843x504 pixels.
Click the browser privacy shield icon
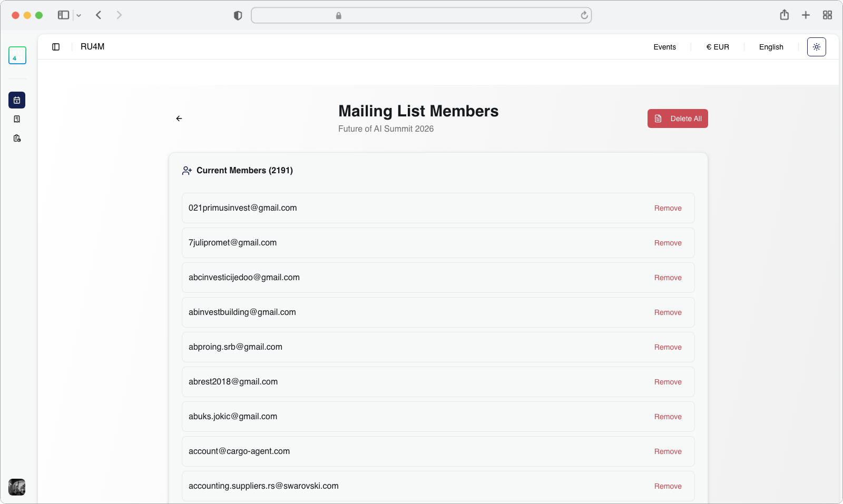[238, 16]
